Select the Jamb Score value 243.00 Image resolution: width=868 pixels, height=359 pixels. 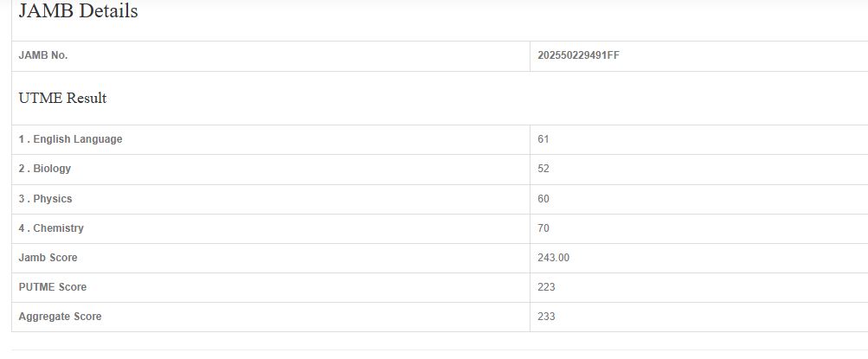[554, 258]
